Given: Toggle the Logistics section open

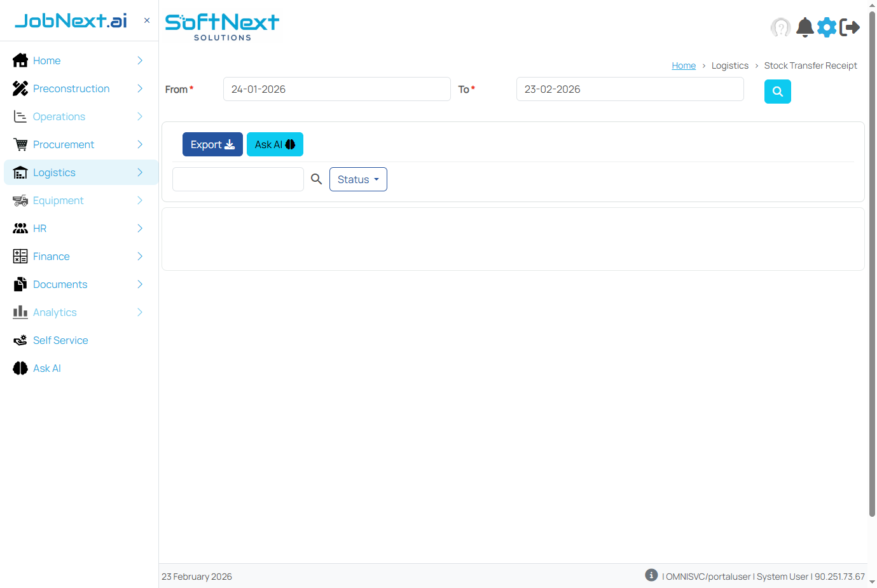Looking at the screenshot, I should 54,172.
